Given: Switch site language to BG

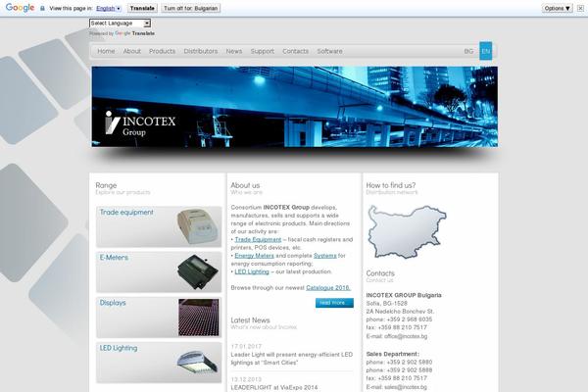Looking at the screenshot, I should coord(468,51).
